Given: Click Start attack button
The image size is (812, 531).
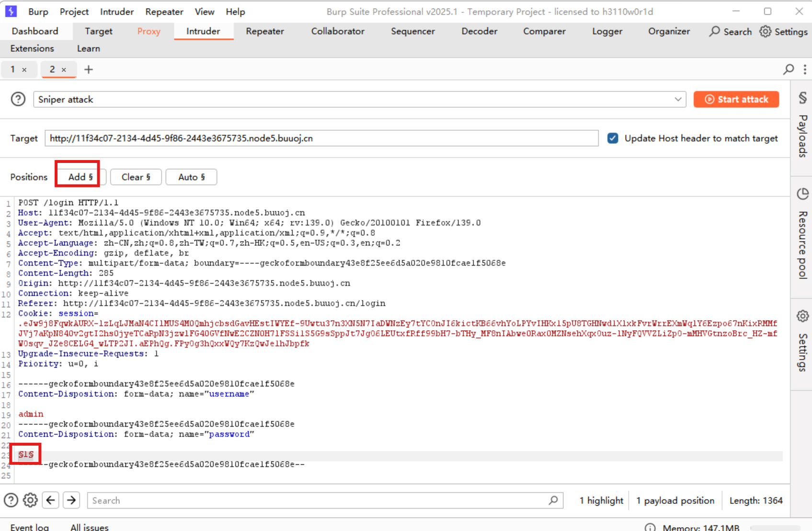Looking at the screenshot, I should 736,99.
